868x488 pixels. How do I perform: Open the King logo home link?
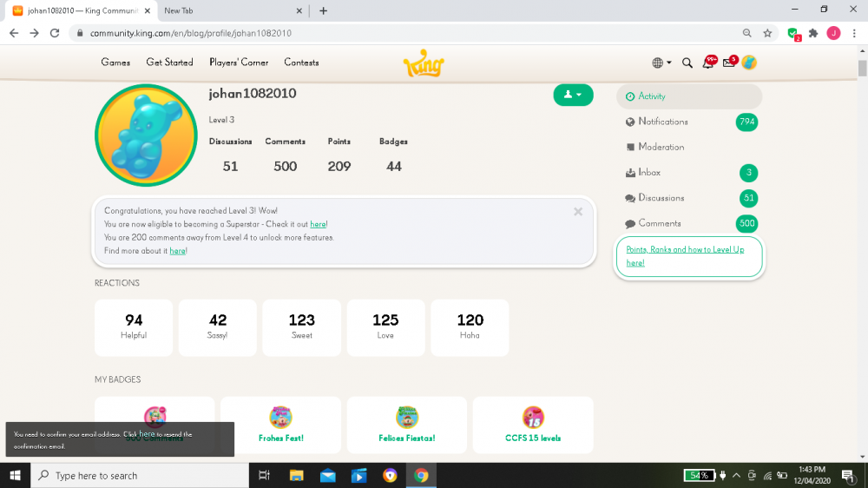pyautogui.click(x=424, y=63)
